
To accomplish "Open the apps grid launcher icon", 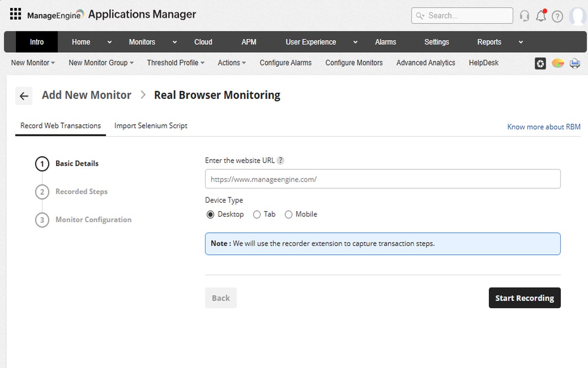I will [x=16, y=14].
